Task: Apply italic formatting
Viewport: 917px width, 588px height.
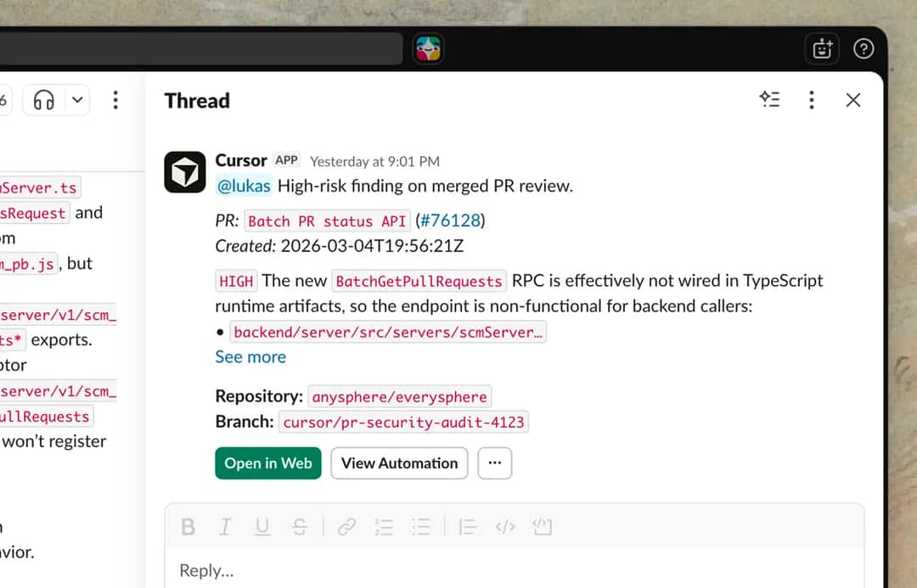Action: [225, 526]
